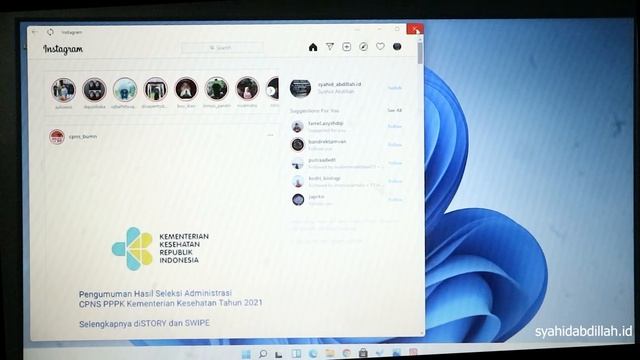Open the second story with dark avatar
This screenshot has width=640, height=360.
[94, 89]
